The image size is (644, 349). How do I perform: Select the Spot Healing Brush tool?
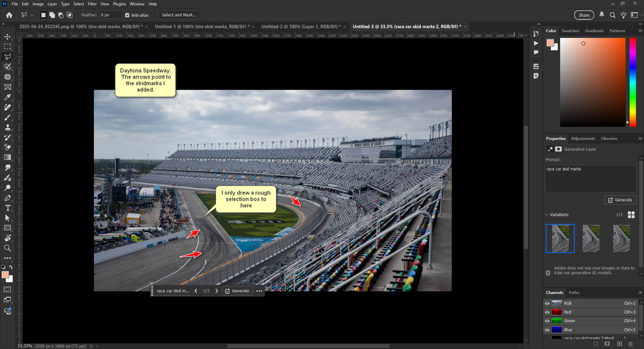click(x=7, y=107)
